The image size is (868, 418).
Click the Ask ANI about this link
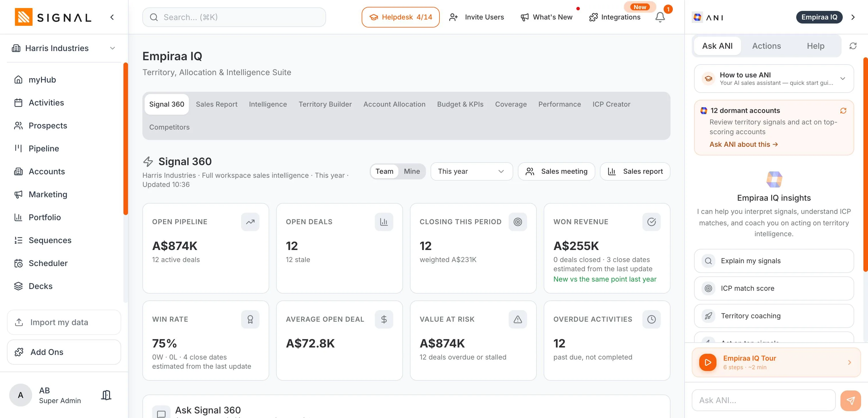(744, 144)
